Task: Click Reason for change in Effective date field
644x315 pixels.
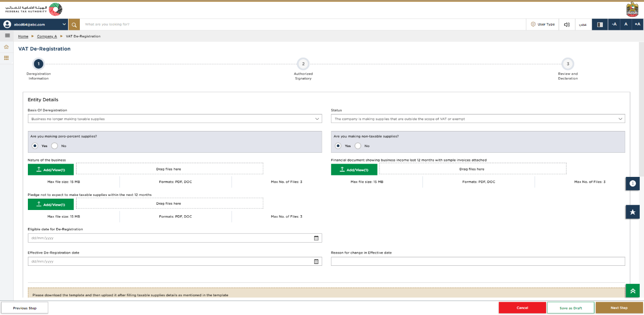Action: pyautogui.click(x=478, y=261)
